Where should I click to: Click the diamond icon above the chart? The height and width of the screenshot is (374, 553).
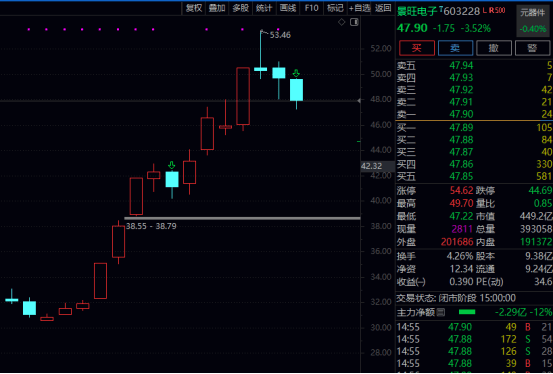tap(341, 22)
